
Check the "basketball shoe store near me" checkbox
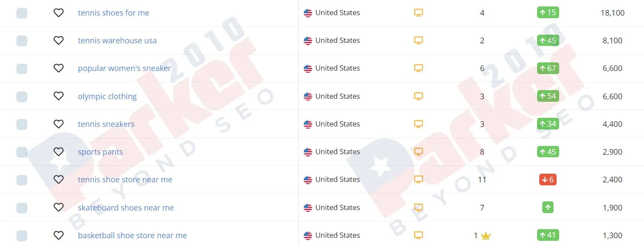coord(22,236)
